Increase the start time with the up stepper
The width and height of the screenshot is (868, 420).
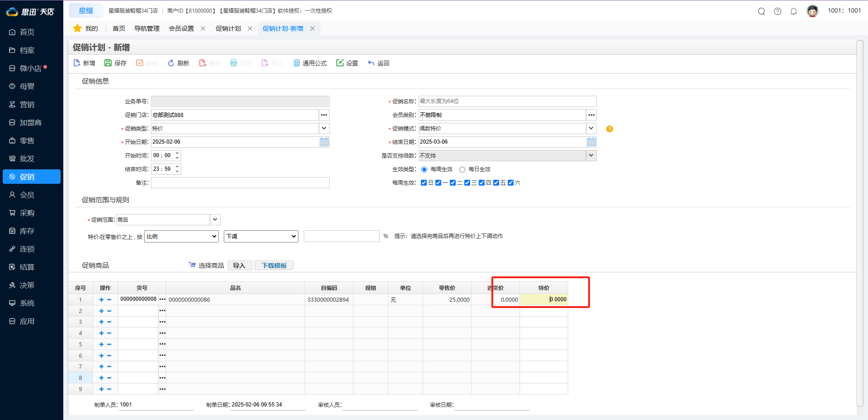177,153
